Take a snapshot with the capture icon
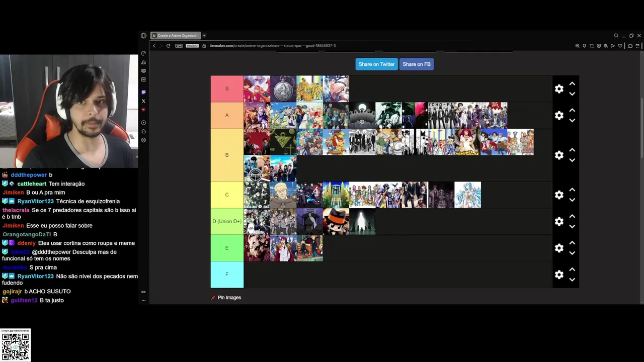Screen dimensions: 644x362 592,46
